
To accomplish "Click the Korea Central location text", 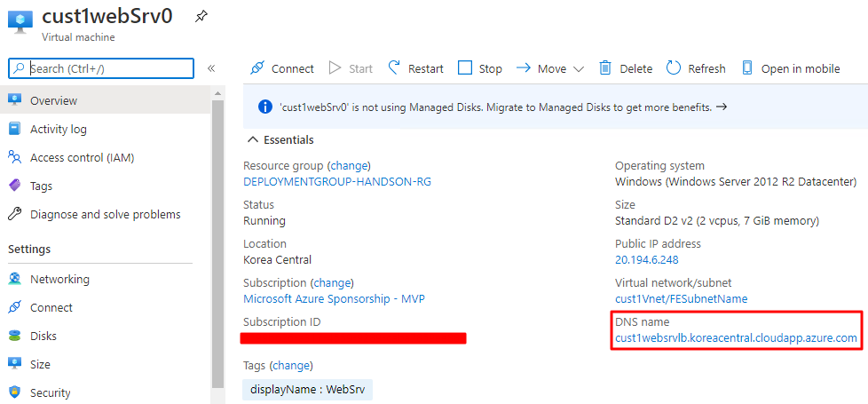I will pos(277,259).
